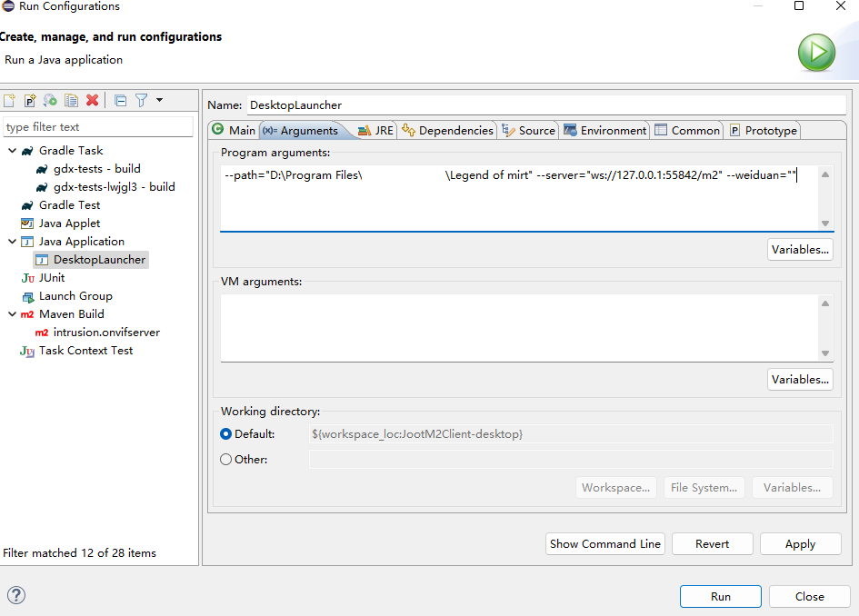Click the New launch configuration icon
The width and height of the screenshot is (859, 616).
click(10, 100)
